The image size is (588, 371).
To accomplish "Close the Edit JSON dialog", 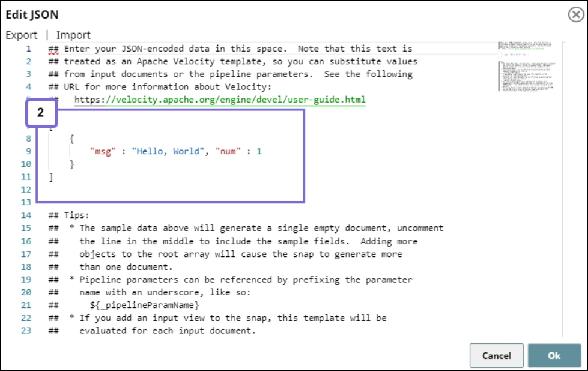I will [575, 15].
